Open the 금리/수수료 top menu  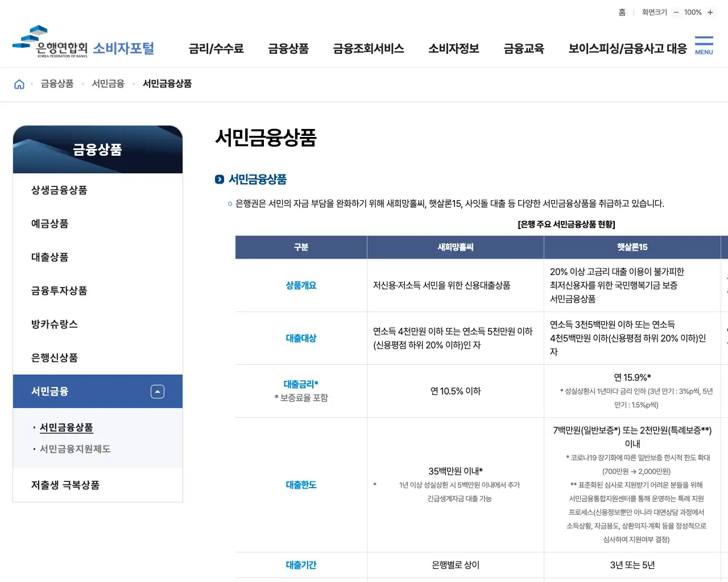coord(216,49)
